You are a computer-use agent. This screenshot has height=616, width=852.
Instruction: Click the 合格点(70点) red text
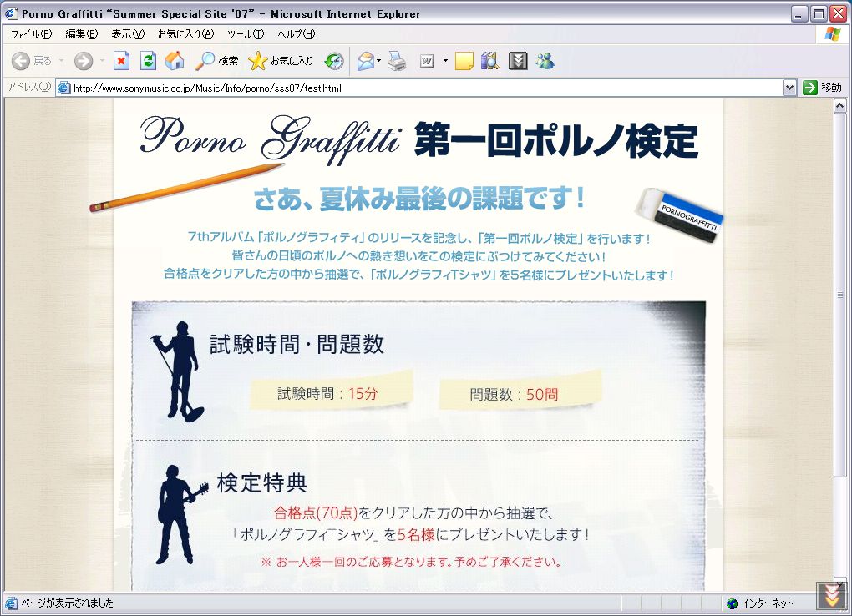coord(316,512)
